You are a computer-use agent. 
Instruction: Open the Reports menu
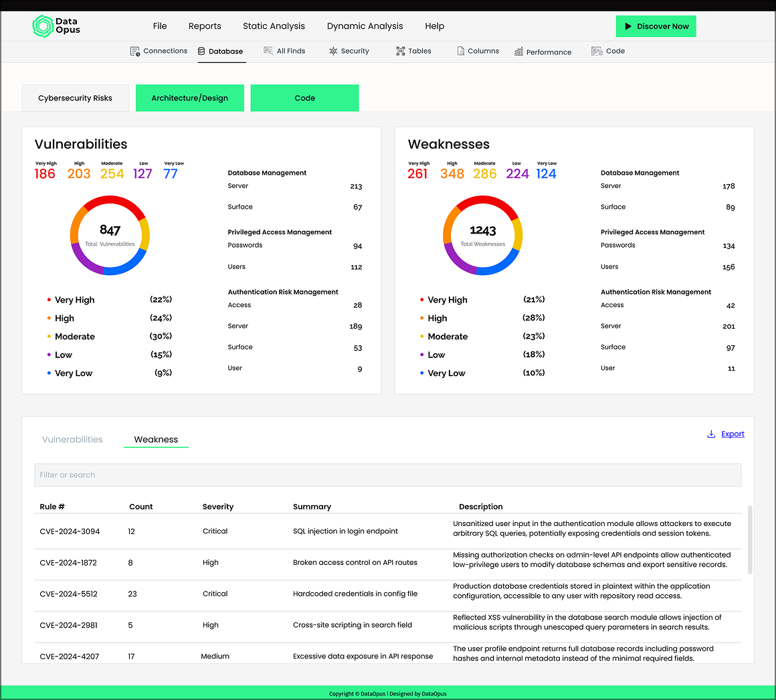[205, 25]
